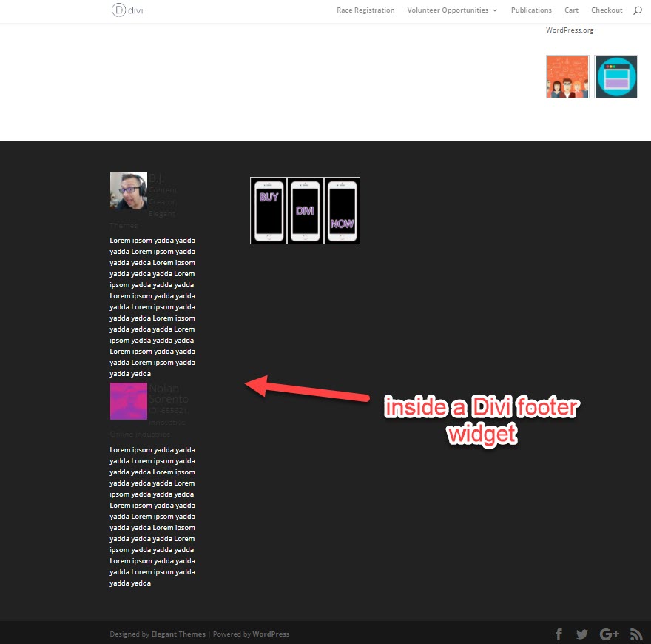
Task: Open the Cart menu item
Action: point(571,10)
